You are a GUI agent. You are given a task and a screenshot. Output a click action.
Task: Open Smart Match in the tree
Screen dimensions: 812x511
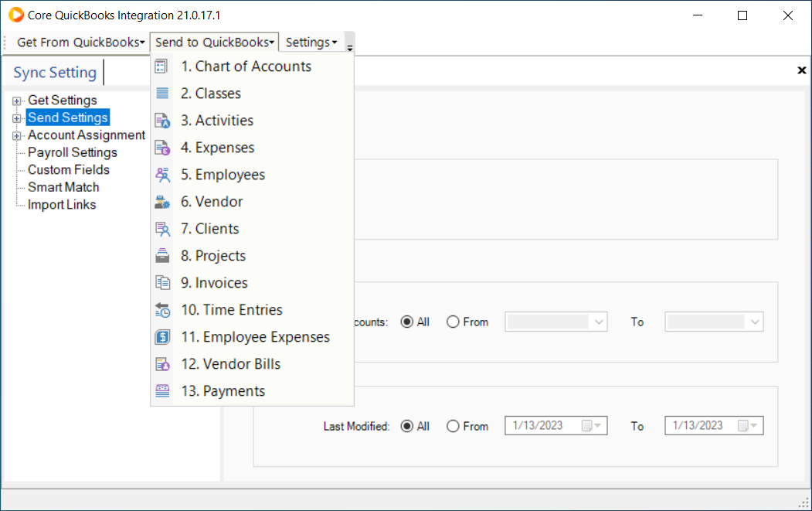tap(63, 187)
